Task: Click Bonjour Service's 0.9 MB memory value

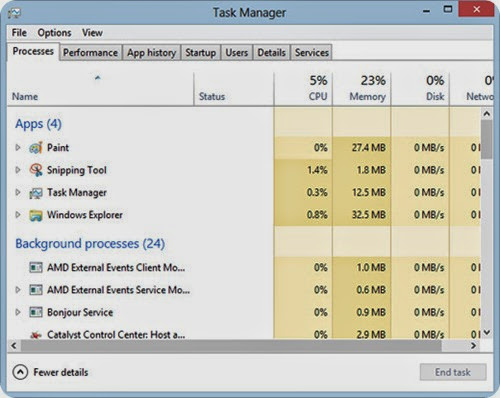Action: pyautogui.click(x=371, y=313)
